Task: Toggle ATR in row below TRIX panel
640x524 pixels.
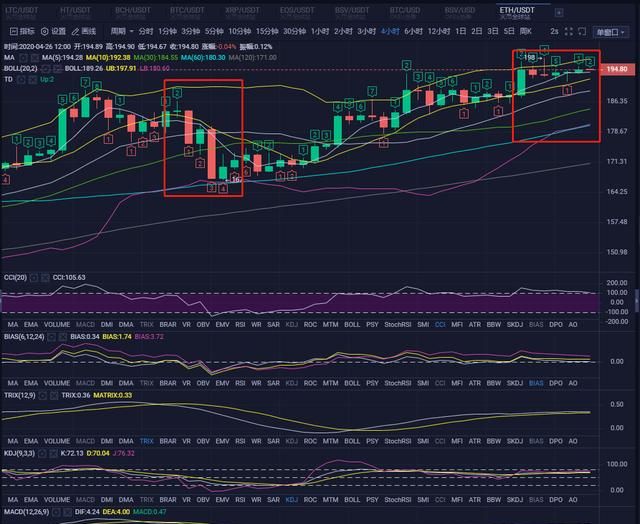Action: coord(474,442)
